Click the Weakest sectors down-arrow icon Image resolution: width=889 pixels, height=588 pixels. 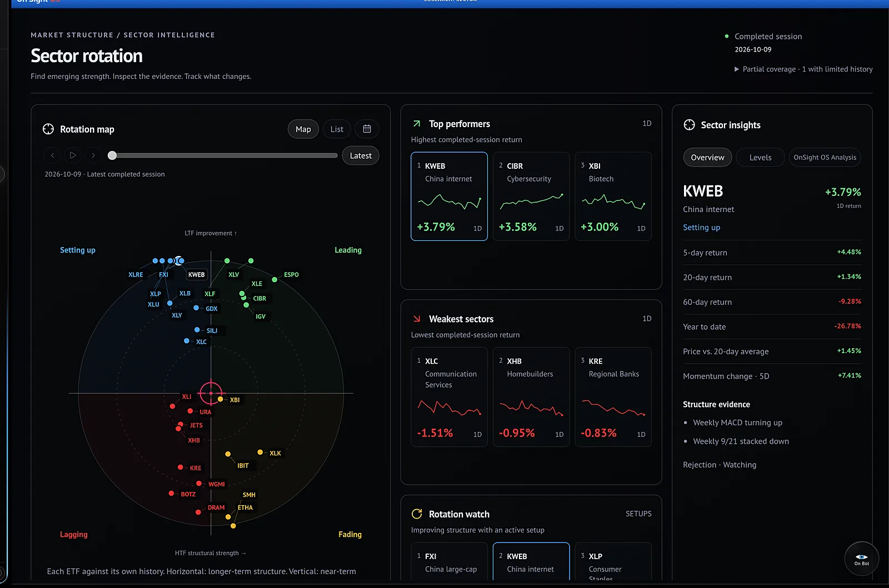click(x=417, y=319)
